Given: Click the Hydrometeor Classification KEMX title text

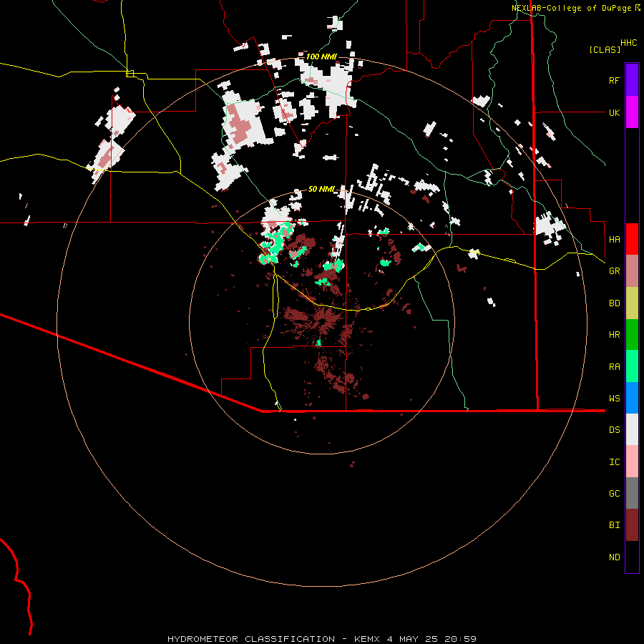Looking at the screenshot, I should pyautogui.click(x=322, y=639).
